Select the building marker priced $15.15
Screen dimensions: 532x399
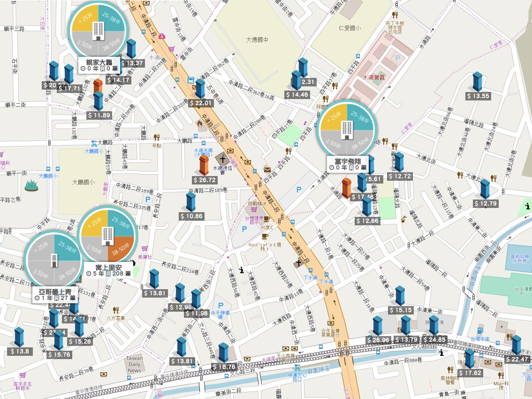click(x=400, y=295)
